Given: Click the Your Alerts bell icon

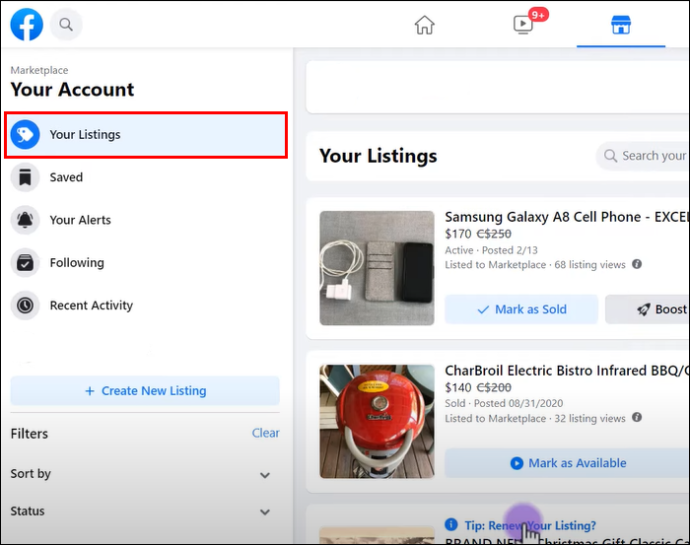Looking at the screenshot, I should pos(25,220).
